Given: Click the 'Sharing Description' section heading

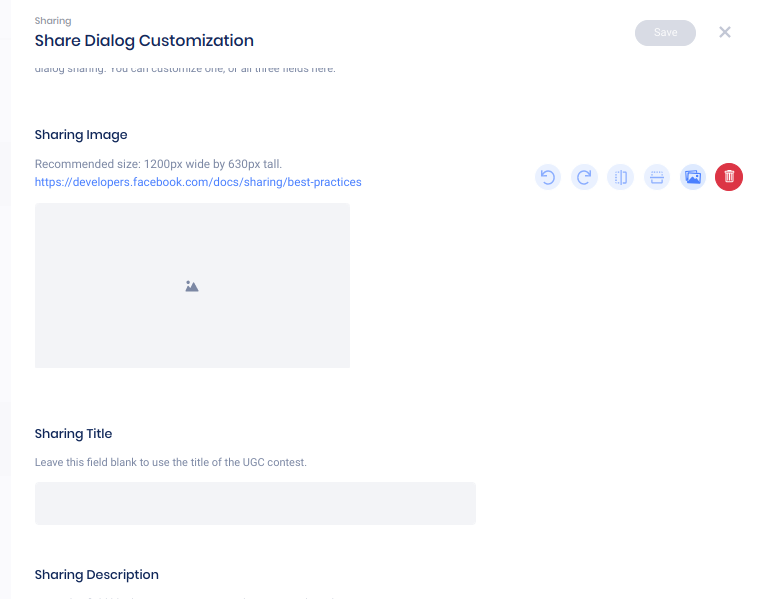Looking at the screenshot, I should [96, 575].
